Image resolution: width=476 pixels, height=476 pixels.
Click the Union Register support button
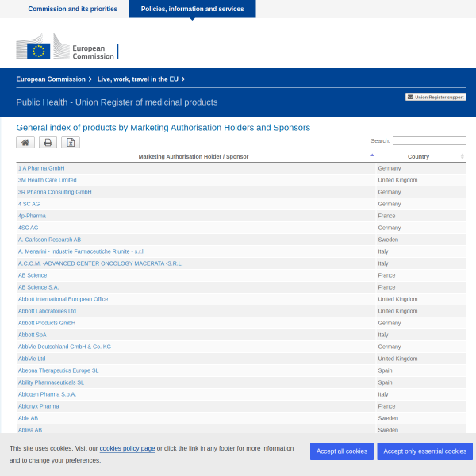click(x=436, y=97)
